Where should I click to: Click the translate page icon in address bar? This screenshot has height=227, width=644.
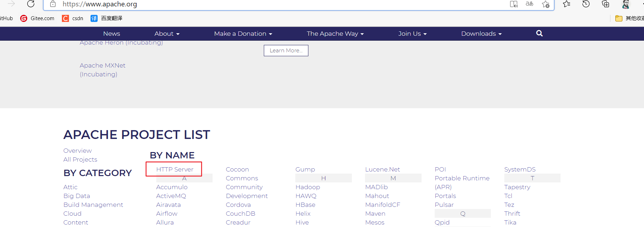point(529,4)
